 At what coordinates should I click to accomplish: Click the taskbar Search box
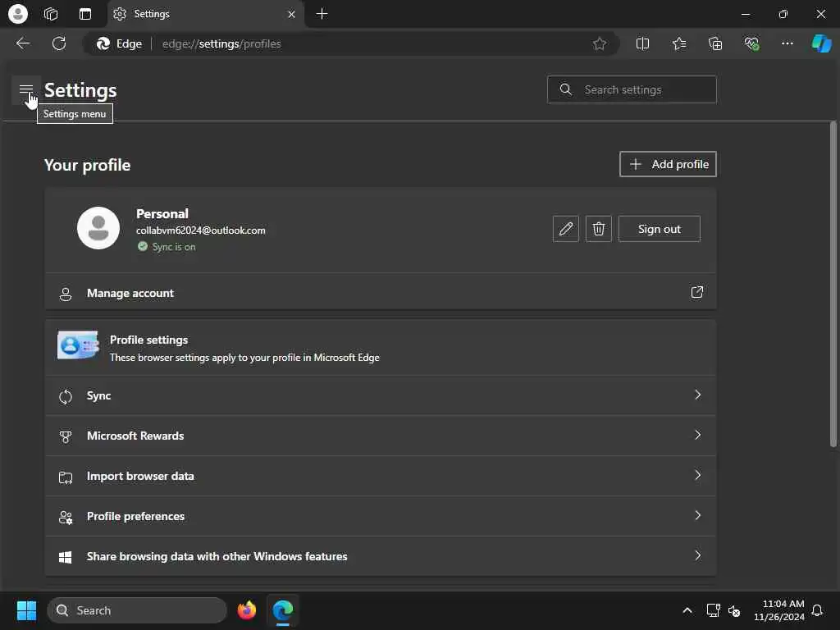pyautogui.click(x=137, y=610)
